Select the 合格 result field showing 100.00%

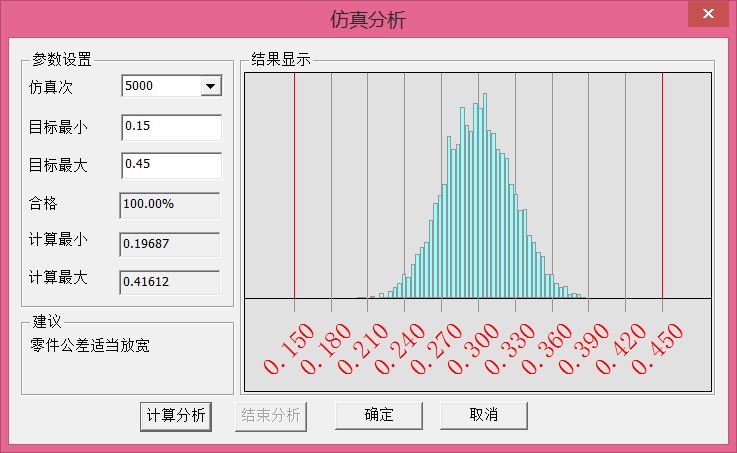169,205
